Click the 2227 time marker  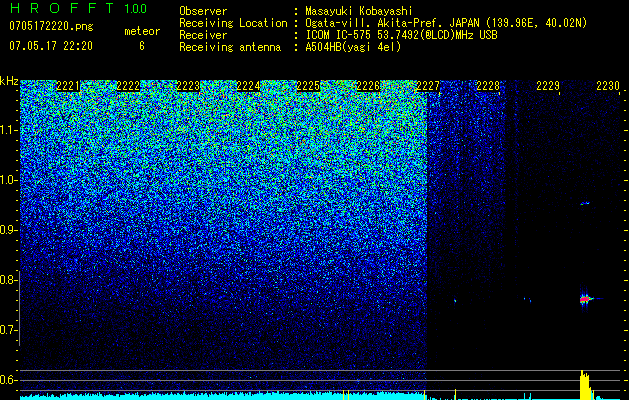[428, 86]
